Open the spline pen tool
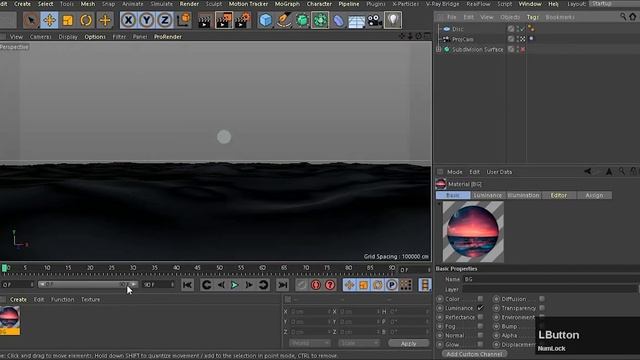The height and width of the screenshot is (360, 640). pyautogui.click(x=284, y=20)
